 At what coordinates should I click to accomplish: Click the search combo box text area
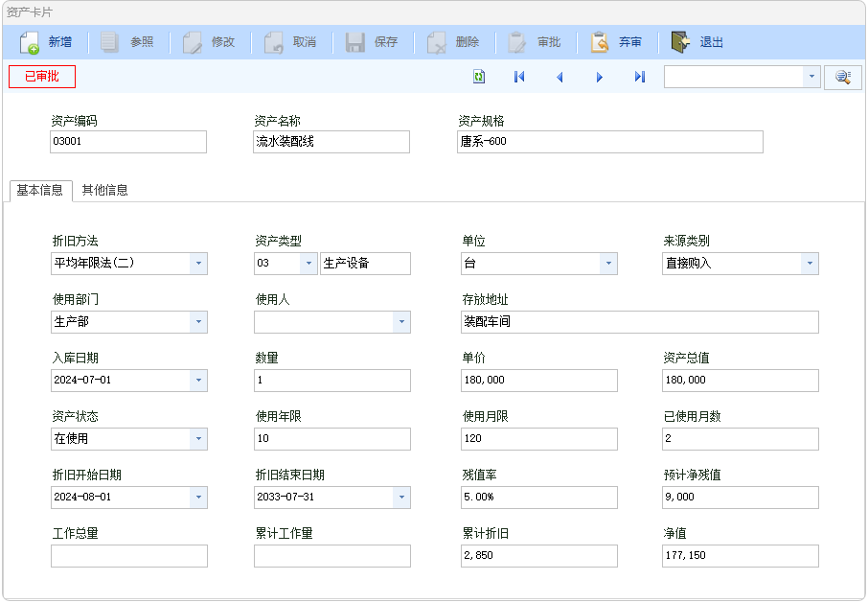click(734, 77)
